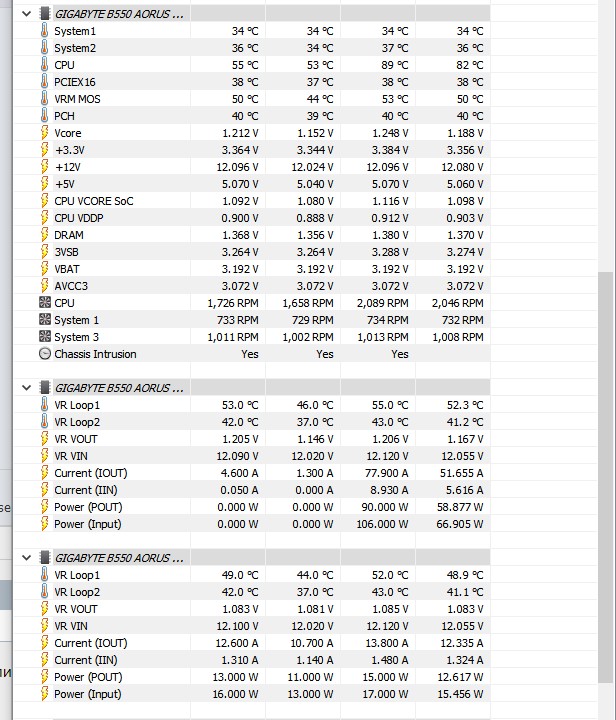Click the clock icon beside Chassis Intrusion
Viewport: 616px width, 720px height.
coord(44,354)
